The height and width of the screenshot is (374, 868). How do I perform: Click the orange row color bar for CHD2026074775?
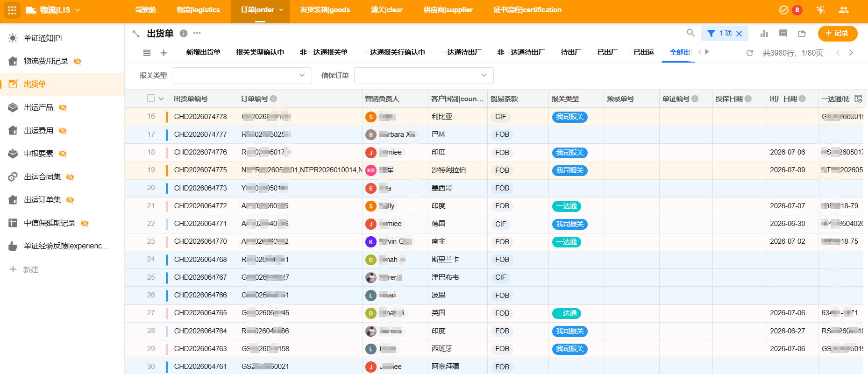tap(167, 170)
